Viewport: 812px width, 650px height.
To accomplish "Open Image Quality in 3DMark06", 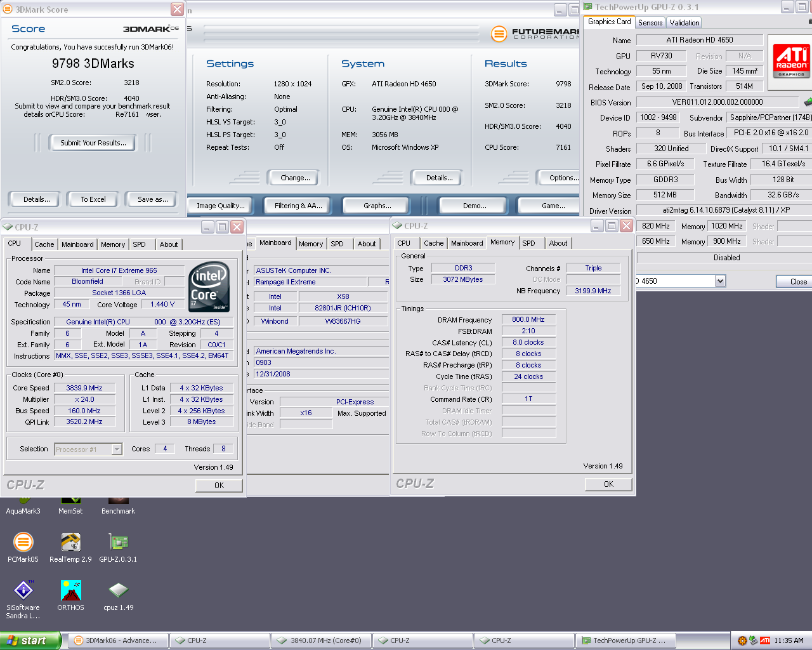I will pyautogui.click(x=220, y=206).
